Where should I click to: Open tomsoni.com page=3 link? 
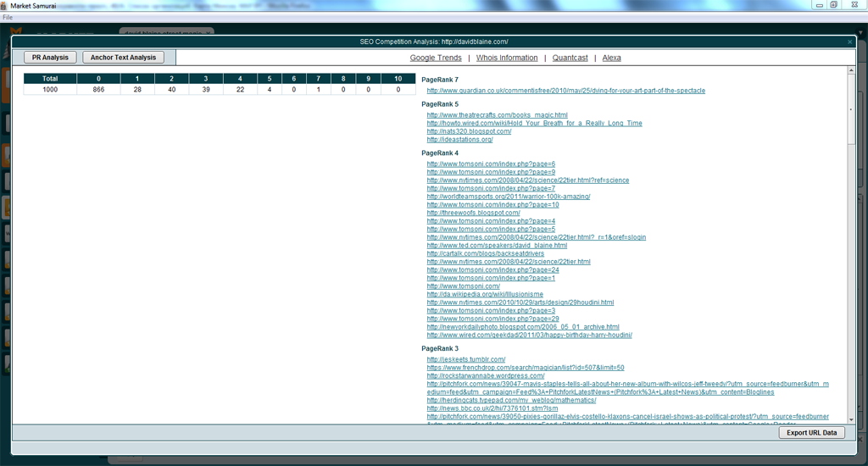491,310
